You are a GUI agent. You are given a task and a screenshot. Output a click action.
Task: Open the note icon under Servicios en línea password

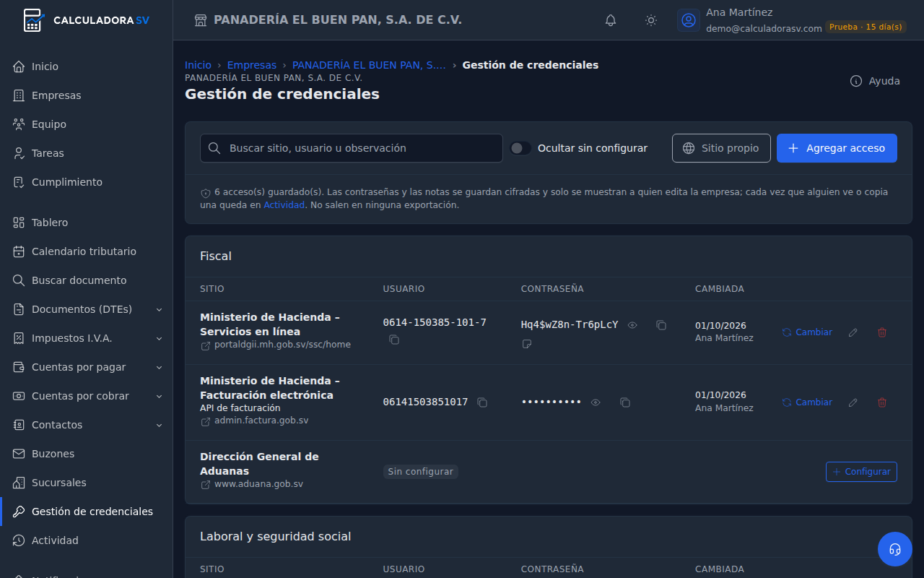[x=527, y=344]
